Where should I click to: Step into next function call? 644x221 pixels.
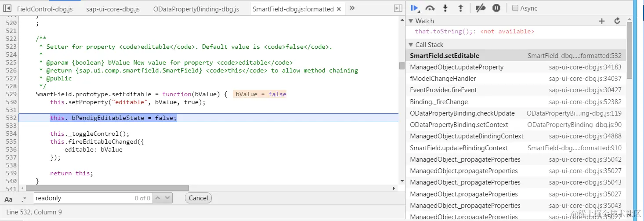445,8
